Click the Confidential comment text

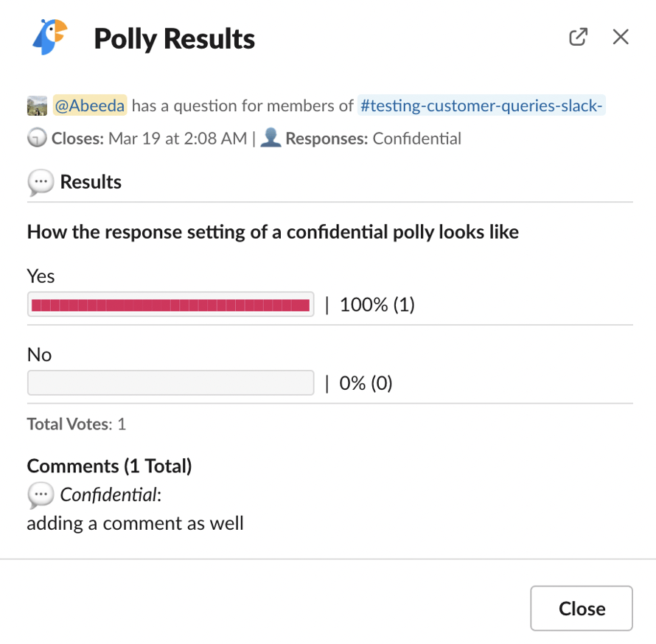[x=135, y=523]
